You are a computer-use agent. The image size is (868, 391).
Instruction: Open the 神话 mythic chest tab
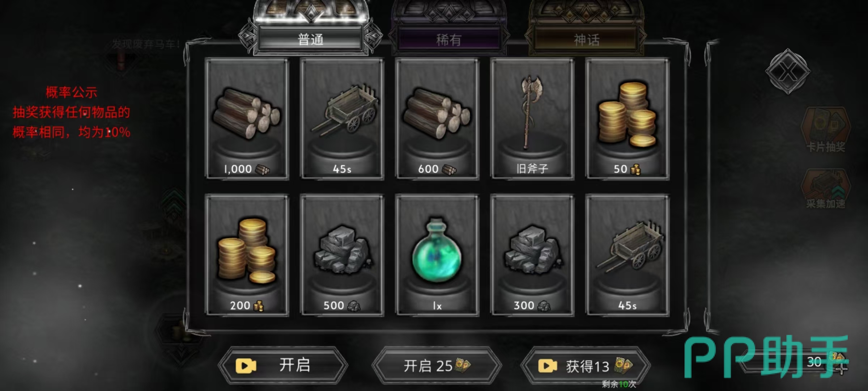click(x=586, y=39)
